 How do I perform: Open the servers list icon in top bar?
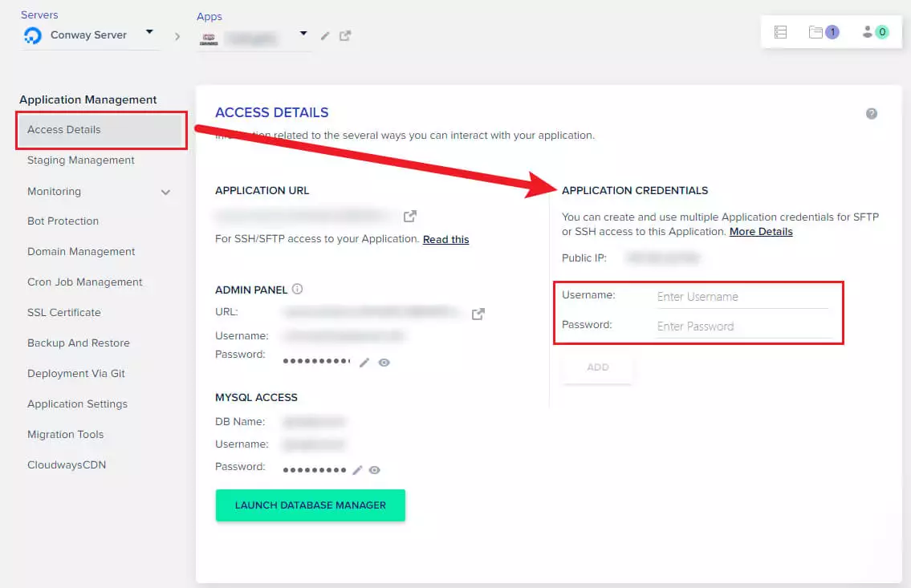[x=780, y=32]
